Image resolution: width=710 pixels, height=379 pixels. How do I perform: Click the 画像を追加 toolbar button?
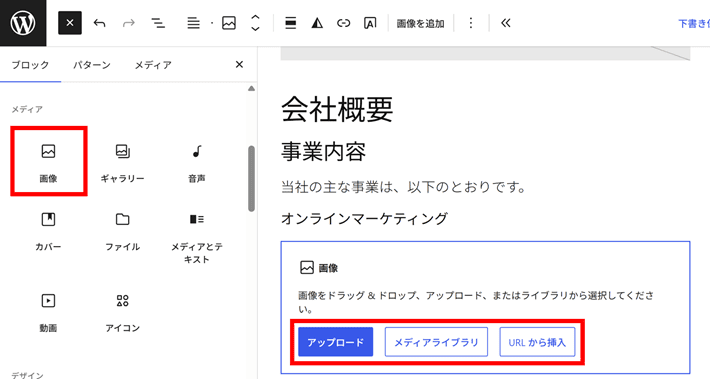pos(420,23)
